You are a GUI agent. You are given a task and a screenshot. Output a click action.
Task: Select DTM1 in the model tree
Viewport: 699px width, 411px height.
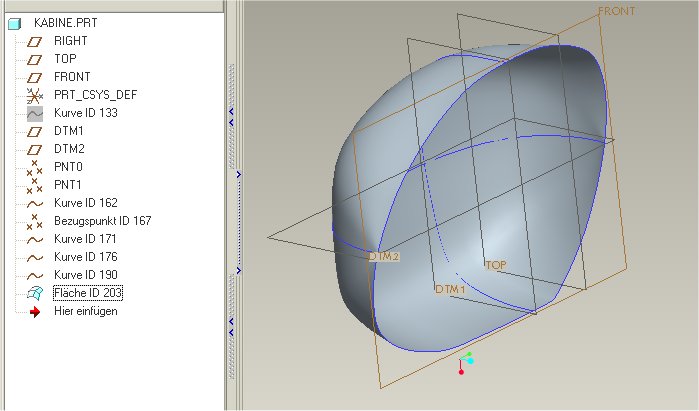(x=69, y=131)
